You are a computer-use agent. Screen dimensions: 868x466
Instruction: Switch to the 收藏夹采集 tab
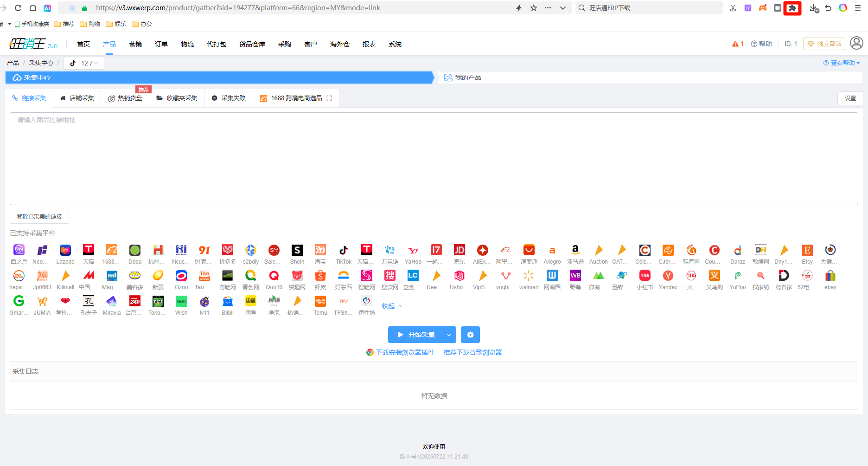(177, 98)
